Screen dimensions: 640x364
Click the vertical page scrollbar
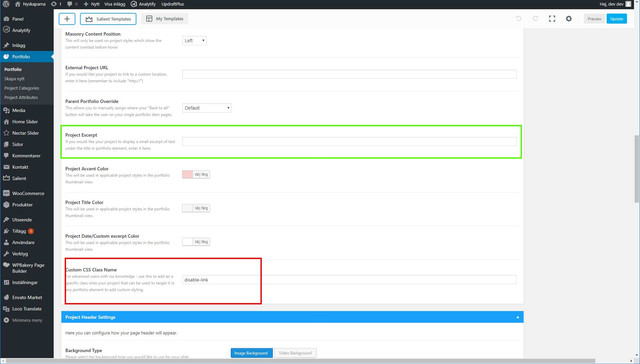coord(636,169)
